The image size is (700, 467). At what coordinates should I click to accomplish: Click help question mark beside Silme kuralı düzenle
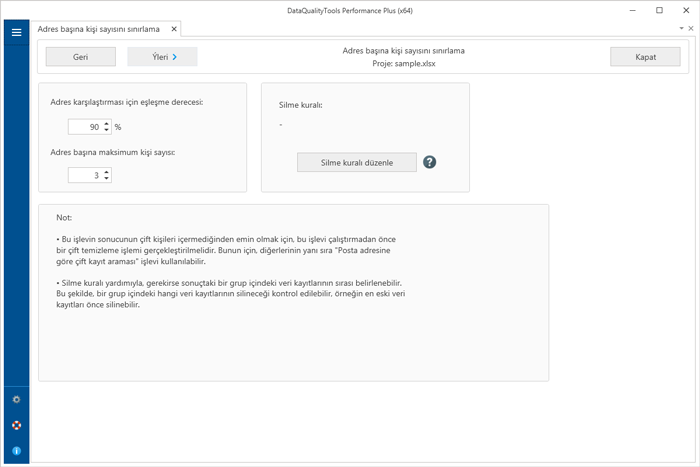click(x=429, y=162)
